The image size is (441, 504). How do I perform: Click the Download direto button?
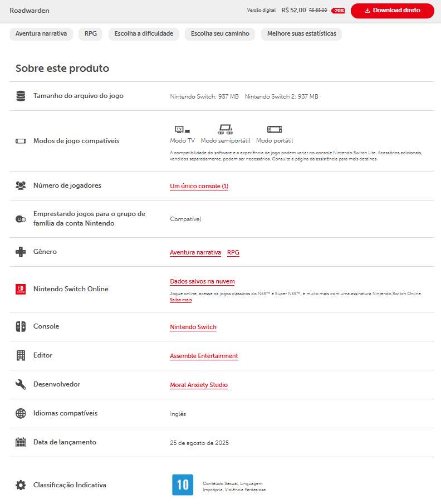click(x=392, y=11)
